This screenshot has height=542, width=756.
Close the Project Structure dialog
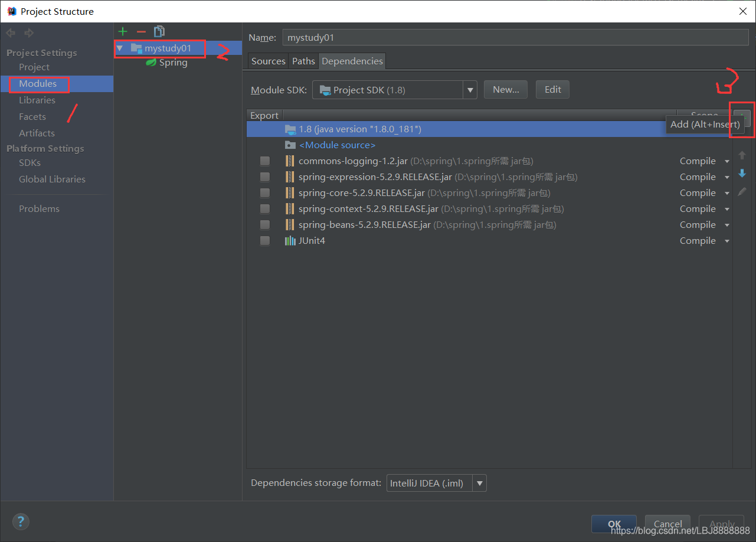(x=742, y=11)
